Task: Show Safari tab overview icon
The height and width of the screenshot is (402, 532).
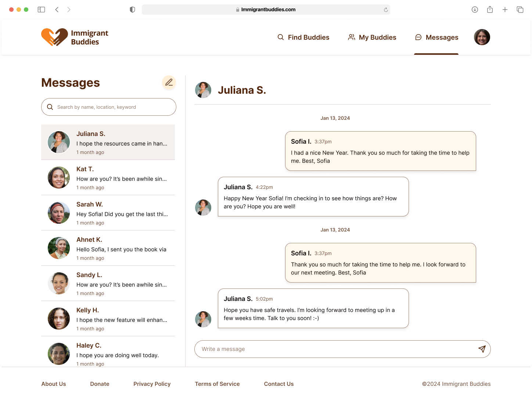Action: pyautogui.click(x=520, y=10)
